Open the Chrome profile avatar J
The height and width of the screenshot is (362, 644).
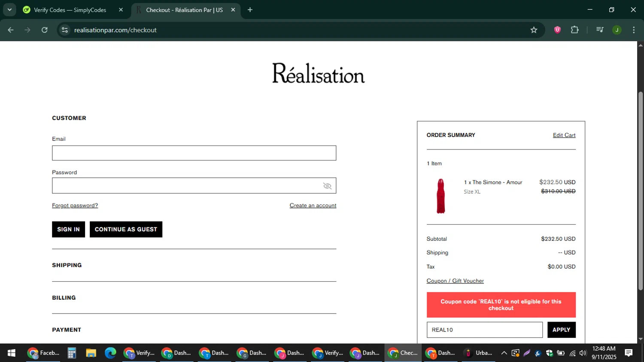coord(617,30)
